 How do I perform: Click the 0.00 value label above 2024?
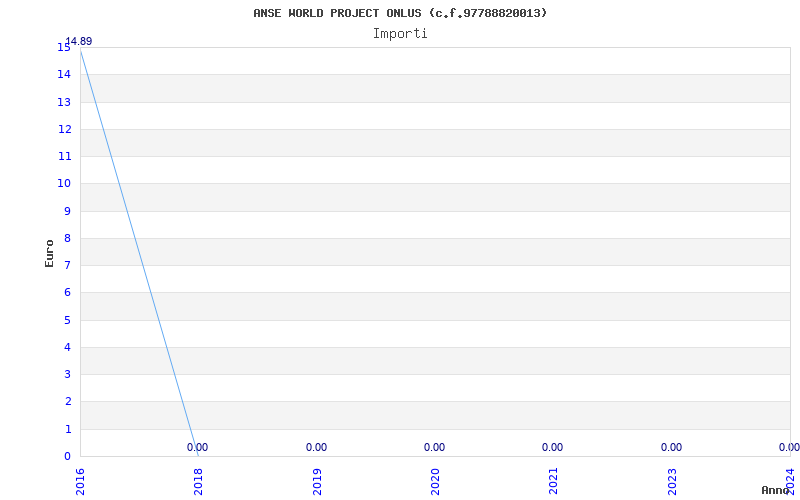[x=789, y=447]
